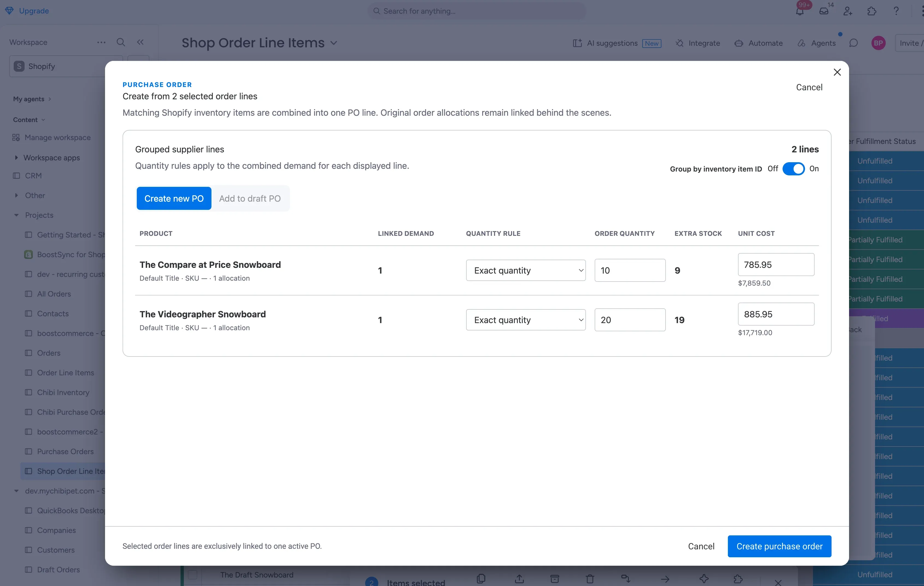Image resolution: width=924 pixels, height=586 pixels.
Task: Collapse the Projects folder
Action: pyautogui.click(x=16, y=215)
